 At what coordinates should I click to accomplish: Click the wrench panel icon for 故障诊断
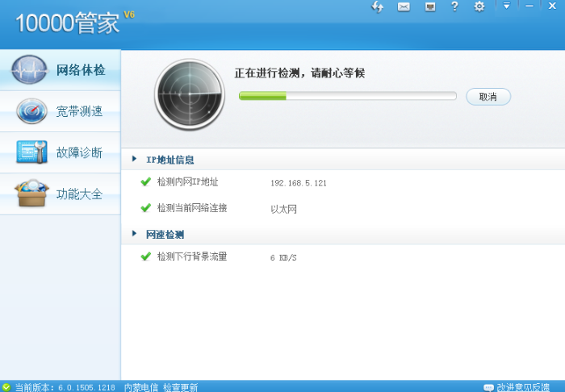[31, 152]
